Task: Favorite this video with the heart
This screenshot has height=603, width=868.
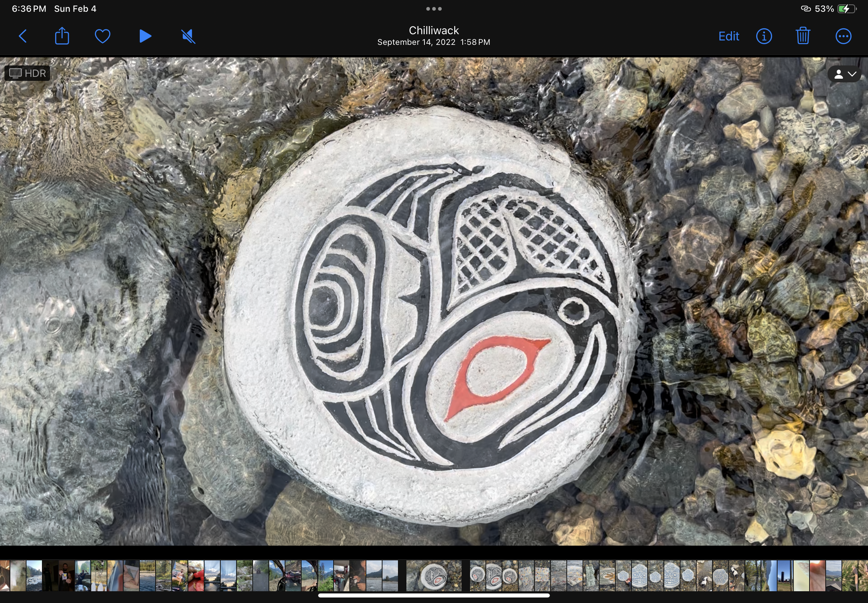Action: click(102, 36)
